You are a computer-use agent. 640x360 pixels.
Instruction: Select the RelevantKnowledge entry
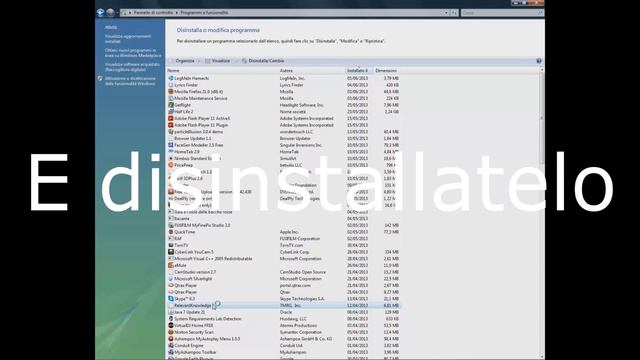click(283, 305)
